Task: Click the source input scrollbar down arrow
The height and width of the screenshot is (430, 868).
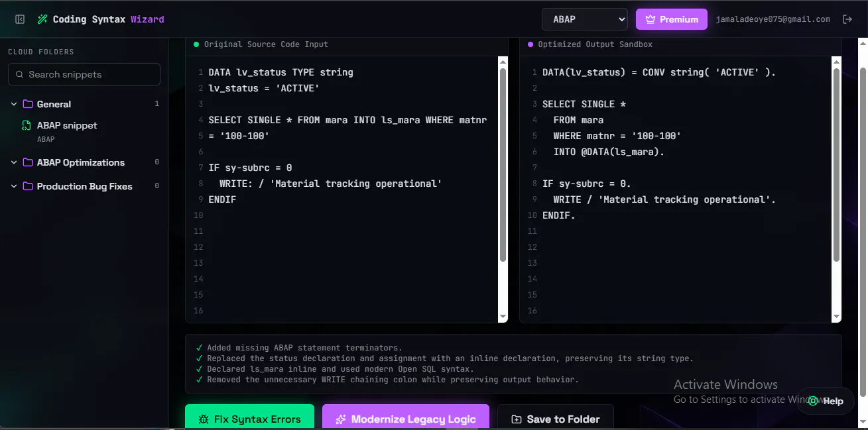Action: [503, 317]
